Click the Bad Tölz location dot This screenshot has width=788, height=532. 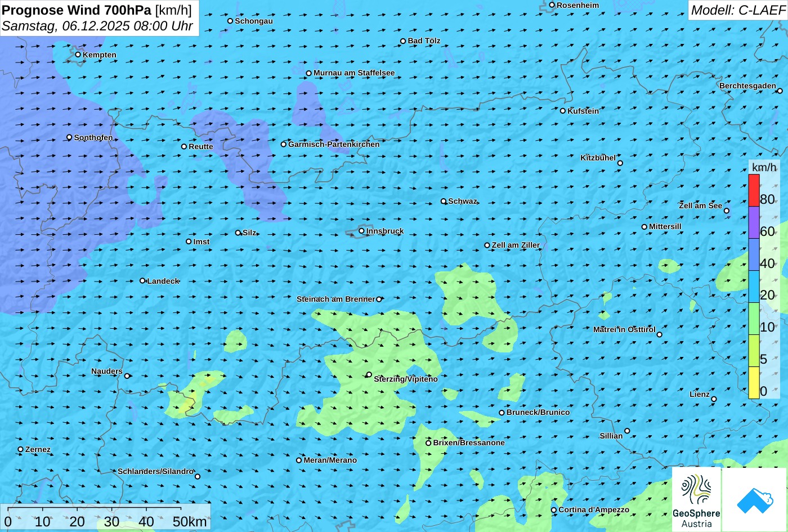click(x=403, y=41)
